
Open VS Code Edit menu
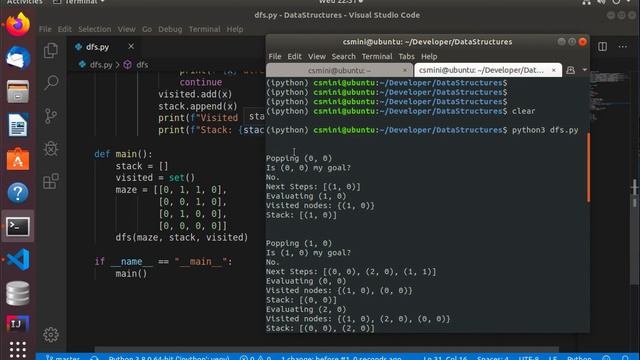point(64,29)
